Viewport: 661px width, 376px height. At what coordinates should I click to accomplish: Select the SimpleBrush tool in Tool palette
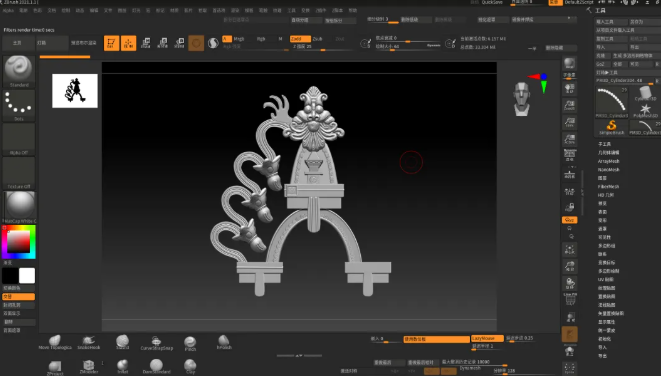tap(612, 127)
